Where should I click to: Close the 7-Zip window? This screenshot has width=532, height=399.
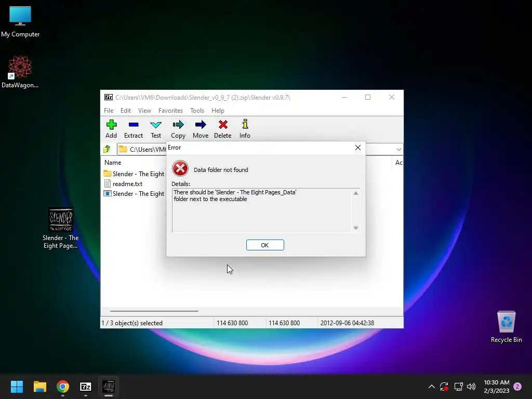[392, 97]
